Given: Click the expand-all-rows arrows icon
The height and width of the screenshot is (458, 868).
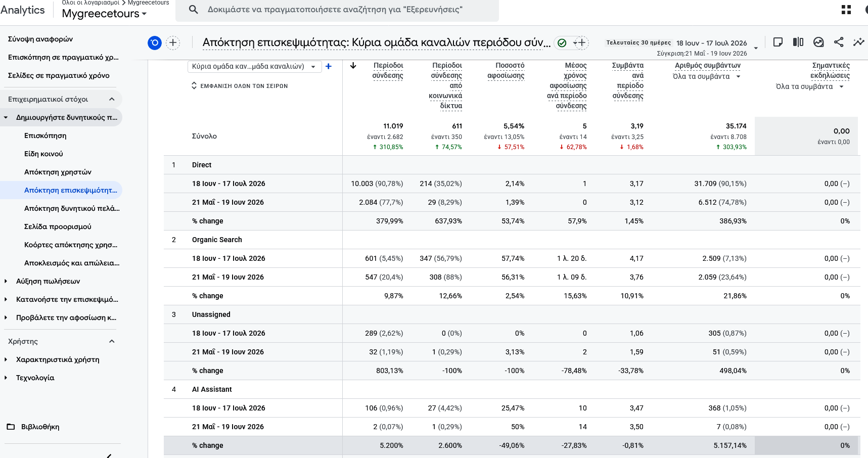Looking at the screenshot, I should pyautogui.click(x=194, y=86).
